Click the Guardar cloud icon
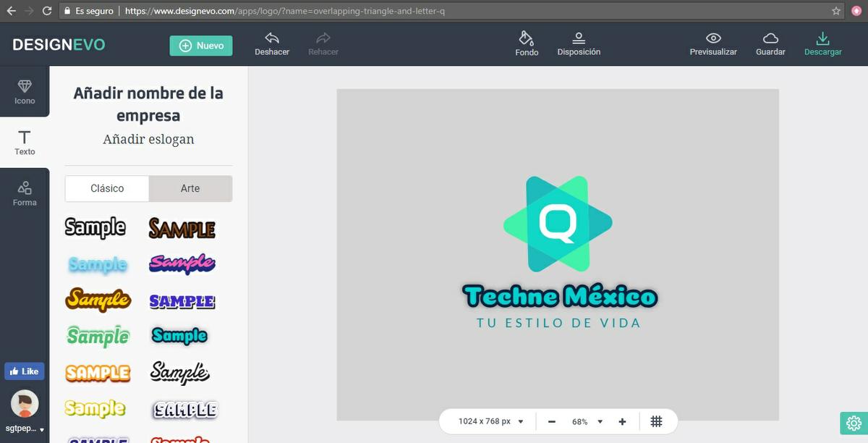This screenshot has height=443, width=868. click(770, 38)
